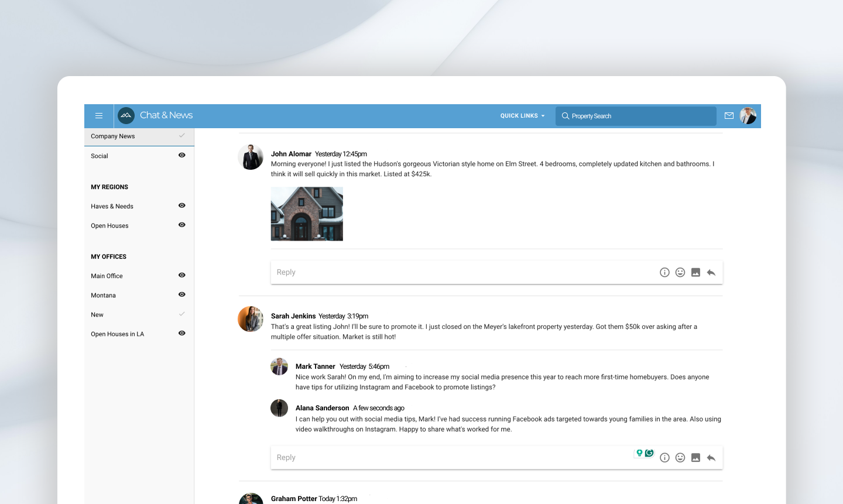View Mark Tanner's avatar

click(279, 366)
